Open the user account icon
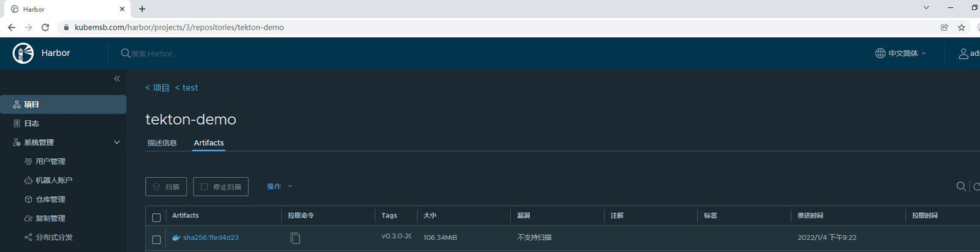The height and width of the screenshot is (252, 980). point(963,54)
